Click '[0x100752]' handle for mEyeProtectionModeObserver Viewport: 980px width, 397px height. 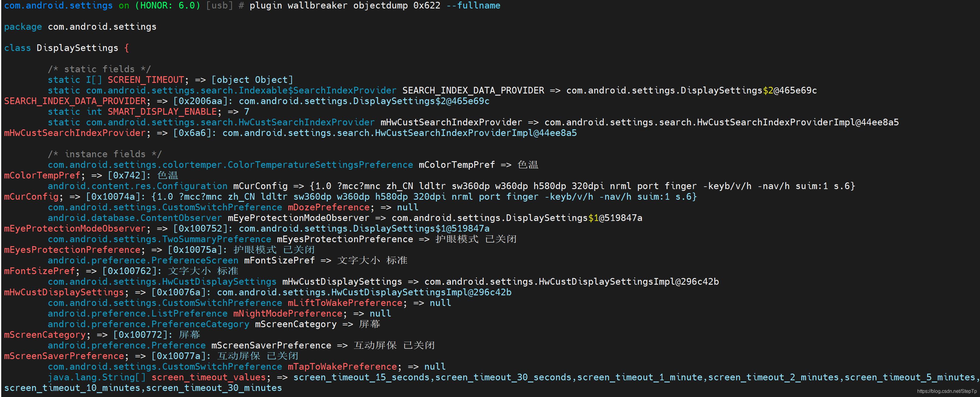click(203, 229)
